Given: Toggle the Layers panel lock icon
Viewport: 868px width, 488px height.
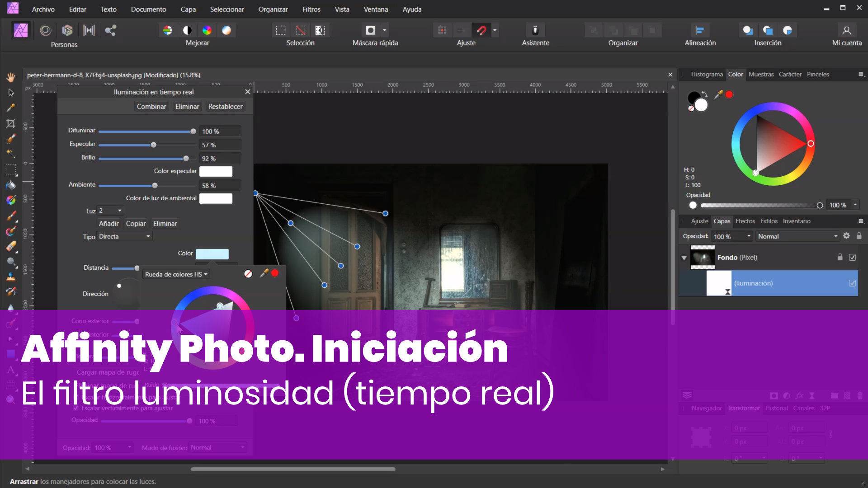Looking at the screenshot, I should pos(859,236).
